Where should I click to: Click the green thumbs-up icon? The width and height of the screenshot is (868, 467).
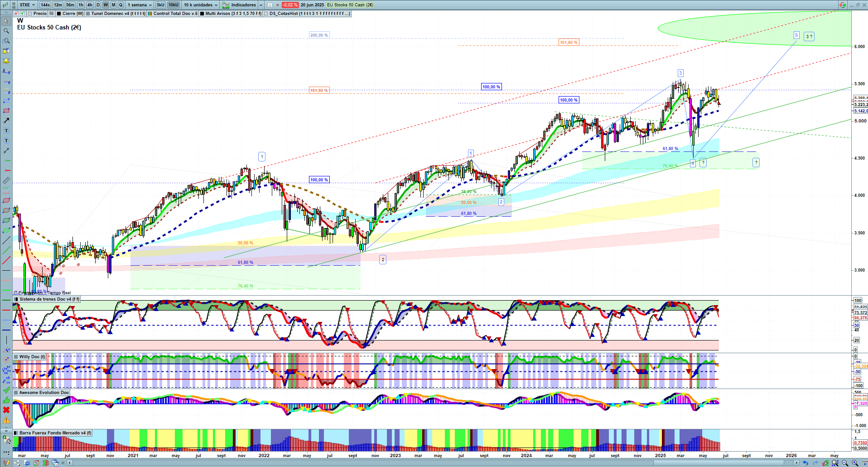pyautogui.click(x=6, y=400)
